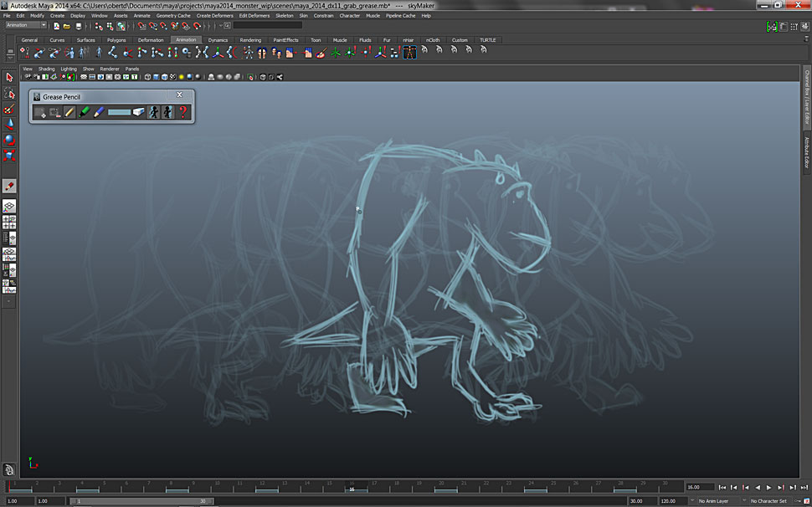This screenshot has height=507, width=812.
Task: Toggle ghost next frames in Grease Pencil
Action: click(x=167, y=112)
